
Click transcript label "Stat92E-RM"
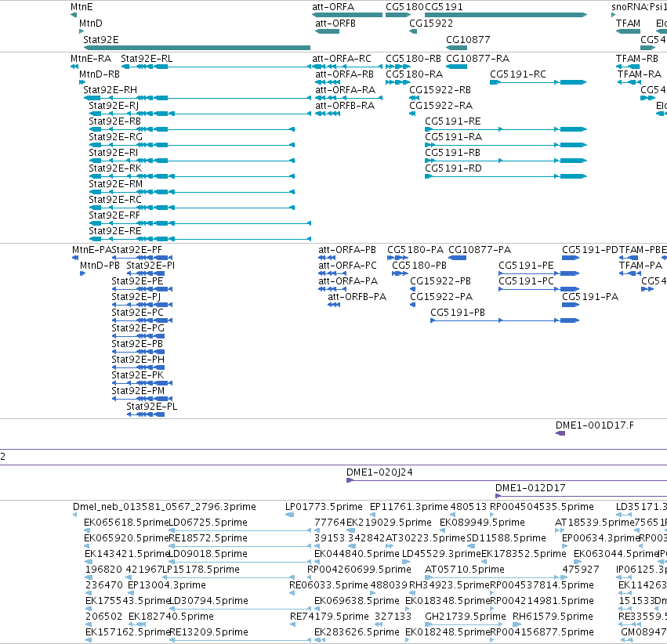point(116,184)
